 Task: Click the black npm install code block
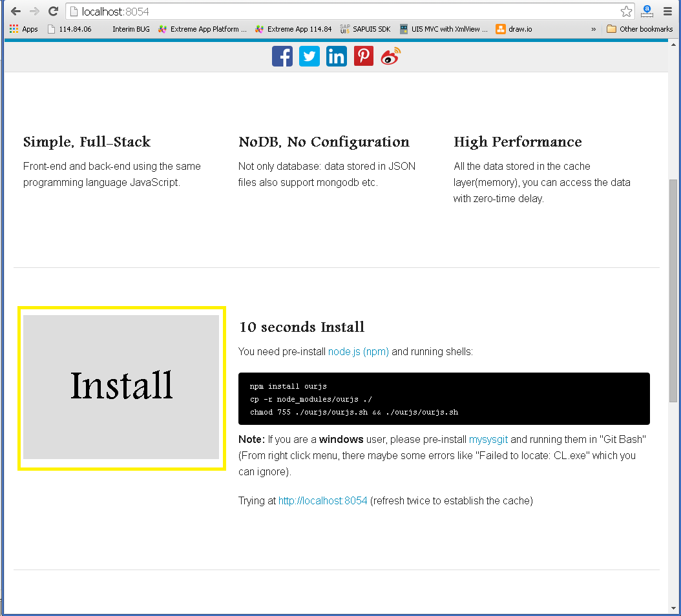coord(444,398)
